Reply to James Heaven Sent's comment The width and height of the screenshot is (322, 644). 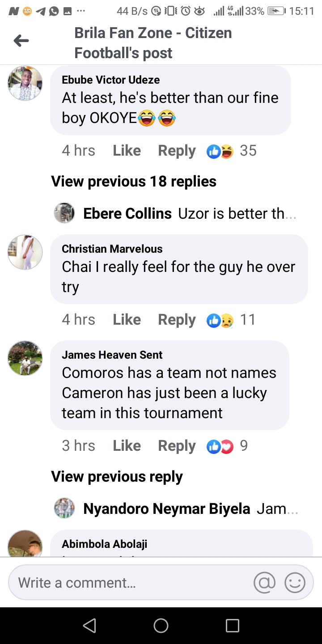tap(177, 446)
